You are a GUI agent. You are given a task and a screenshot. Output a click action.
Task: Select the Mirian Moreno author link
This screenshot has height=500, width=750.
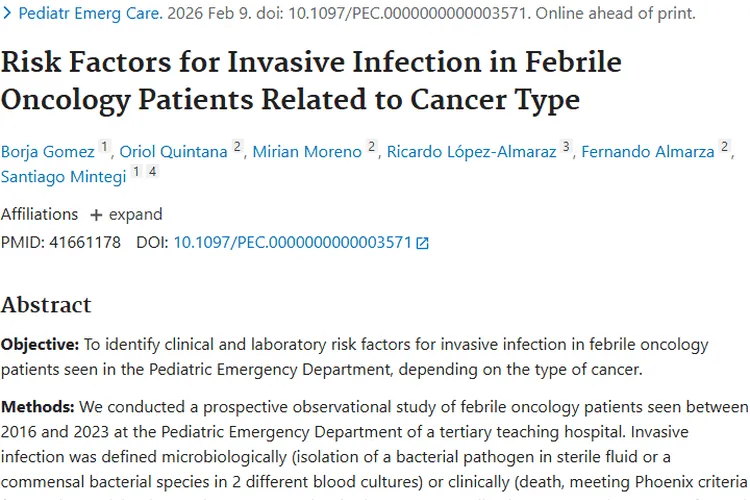pyautogui.click(x=307, y=152)
